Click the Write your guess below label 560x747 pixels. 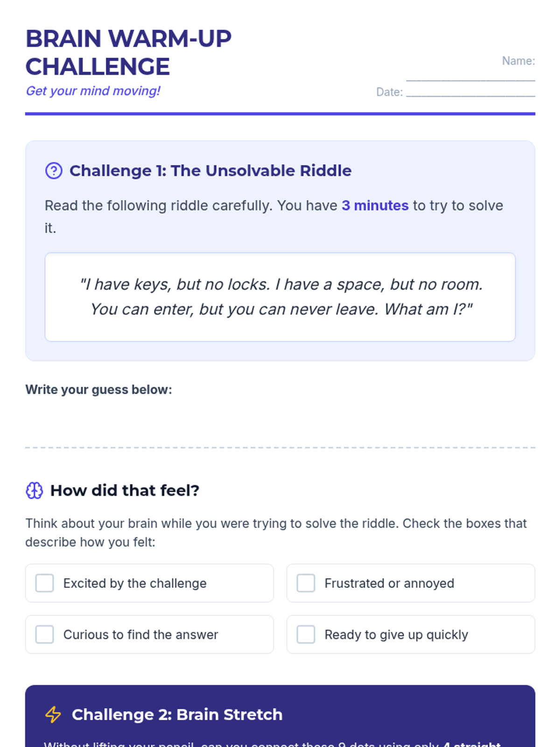point(98,390)
